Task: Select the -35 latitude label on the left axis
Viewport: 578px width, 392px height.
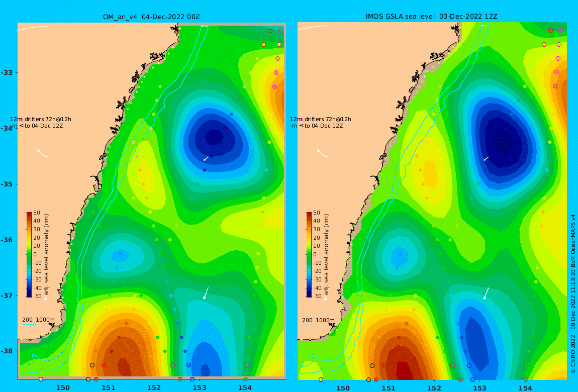Action: [x=6, y=184]
